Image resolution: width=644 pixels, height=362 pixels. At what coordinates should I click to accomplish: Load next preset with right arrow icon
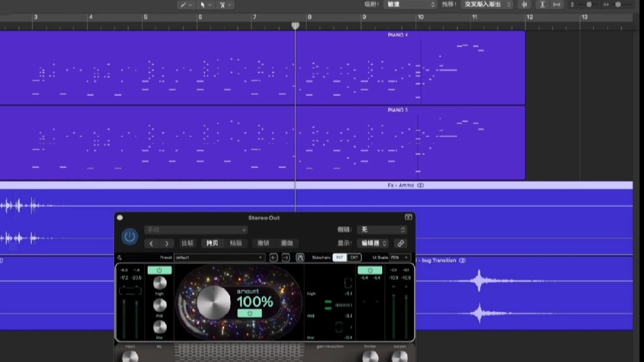286,258
